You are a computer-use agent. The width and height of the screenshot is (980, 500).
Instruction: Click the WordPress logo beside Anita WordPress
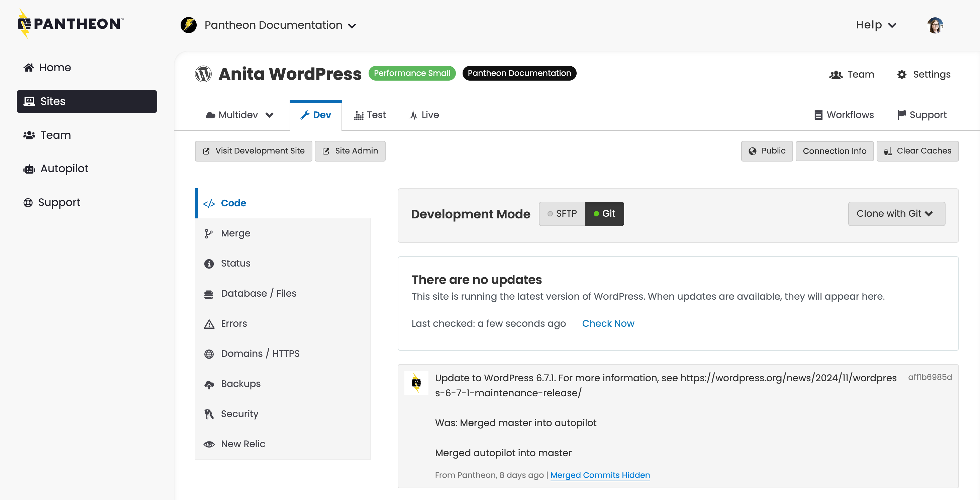click(203, 74)
